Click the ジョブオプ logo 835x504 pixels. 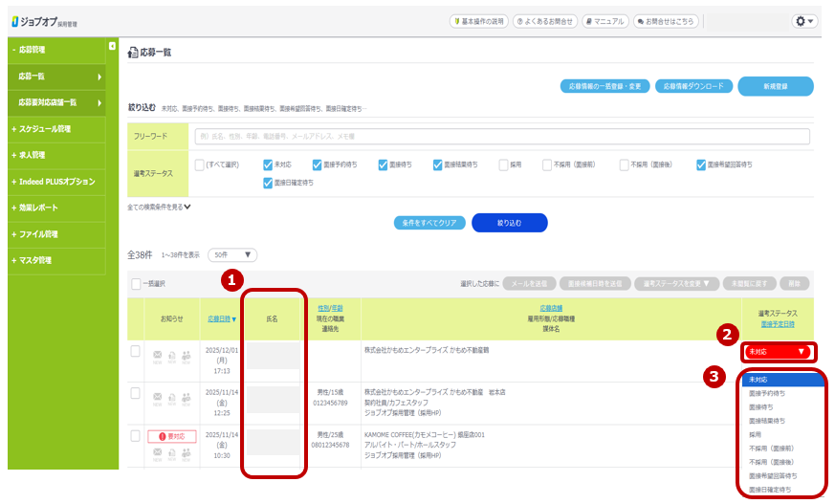[45, 21]
